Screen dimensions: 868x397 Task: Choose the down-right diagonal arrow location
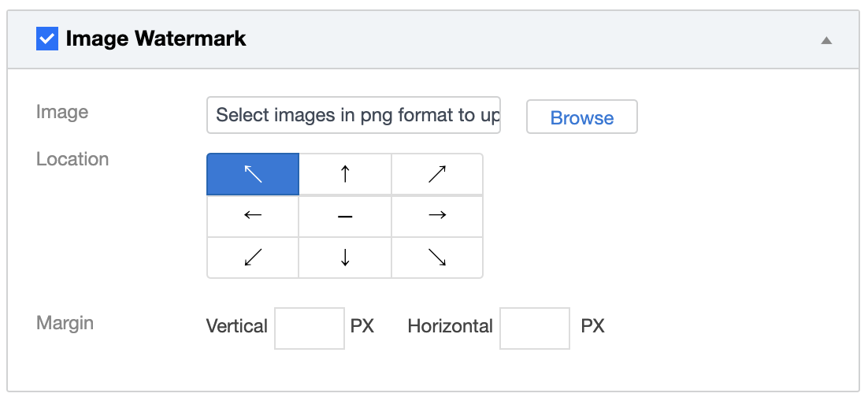(437, 258)
